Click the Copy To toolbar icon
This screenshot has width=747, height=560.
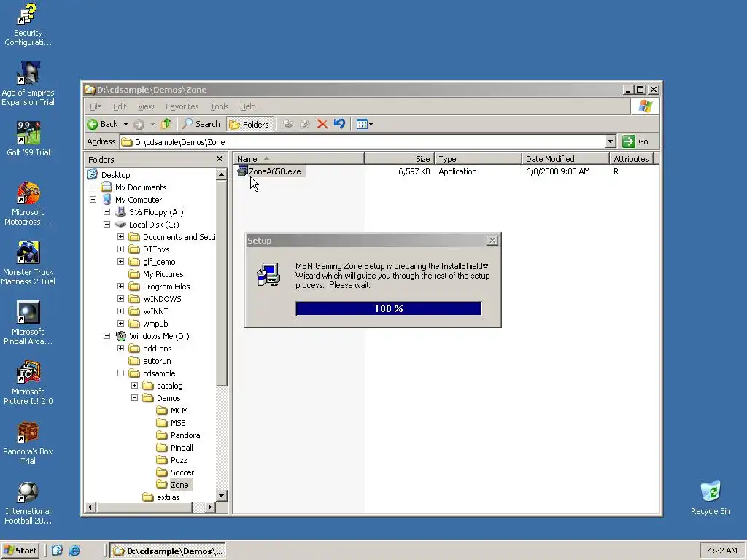click(305, 124)
